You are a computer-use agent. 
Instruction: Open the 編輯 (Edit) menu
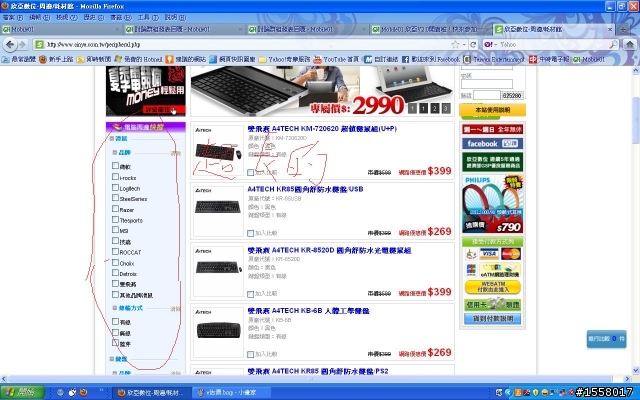pyautogui.click(x=40, y=18)
